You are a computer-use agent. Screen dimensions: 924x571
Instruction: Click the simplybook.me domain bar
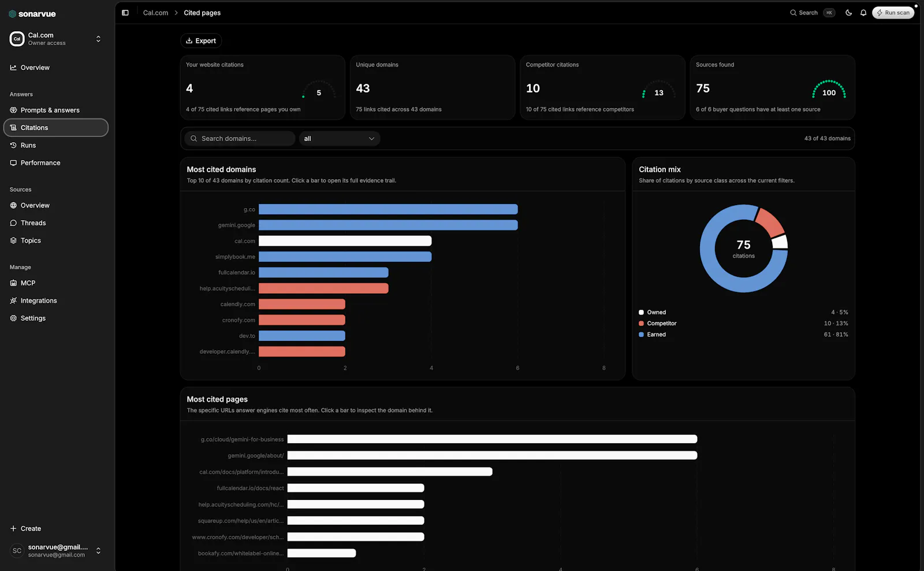click(x=345, y=257)
